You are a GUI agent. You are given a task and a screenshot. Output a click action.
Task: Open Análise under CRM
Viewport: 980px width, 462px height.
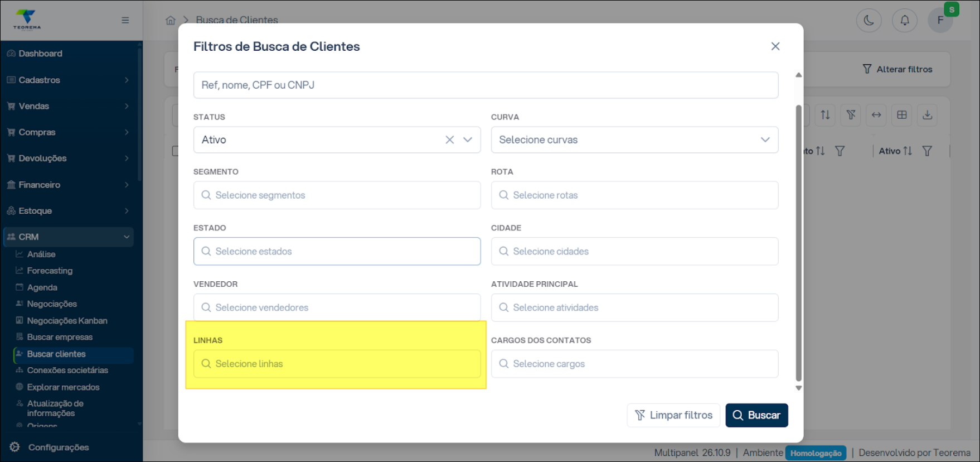pyautogui.click(x=41, y=254)
